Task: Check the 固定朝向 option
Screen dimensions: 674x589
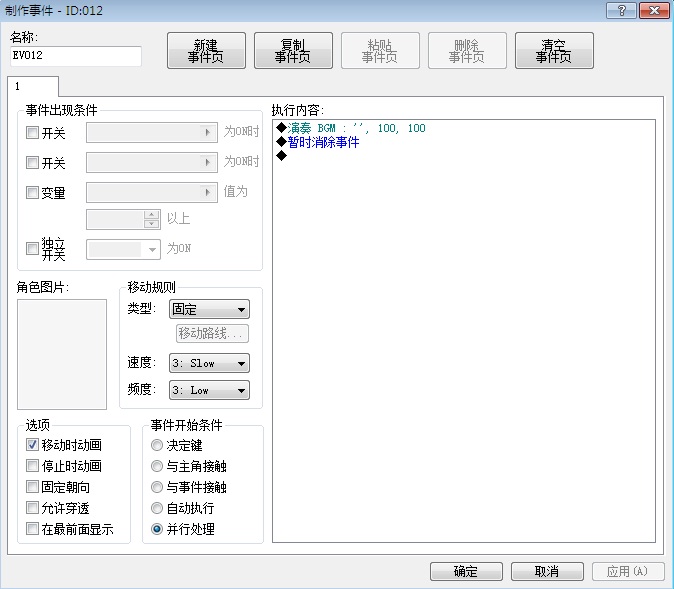Action: 32,487
